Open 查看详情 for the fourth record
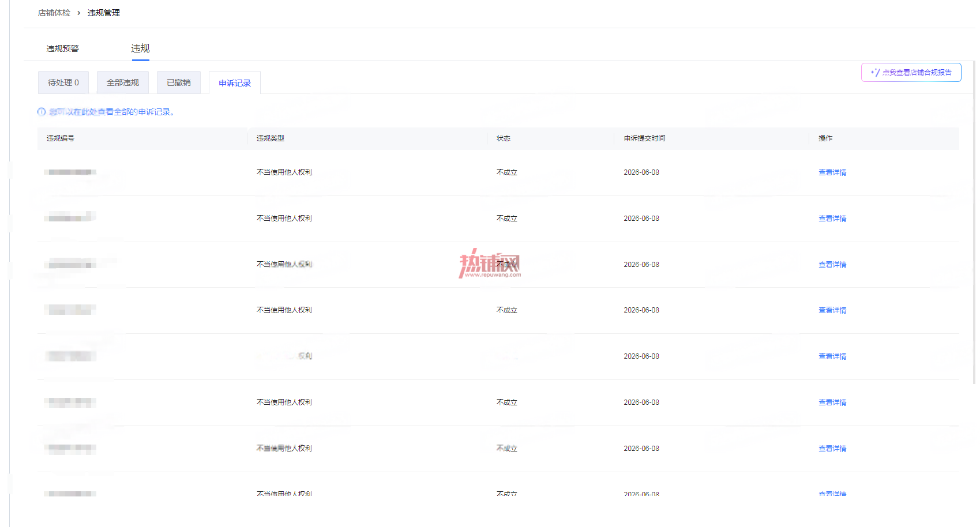 click(x=832, y=310)
